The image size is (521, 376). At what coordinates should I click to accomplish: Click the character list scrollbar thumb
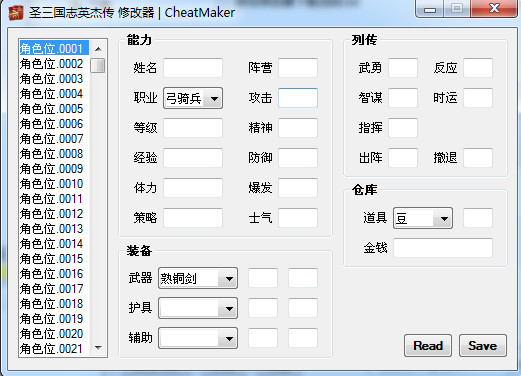tap(98, 65)
